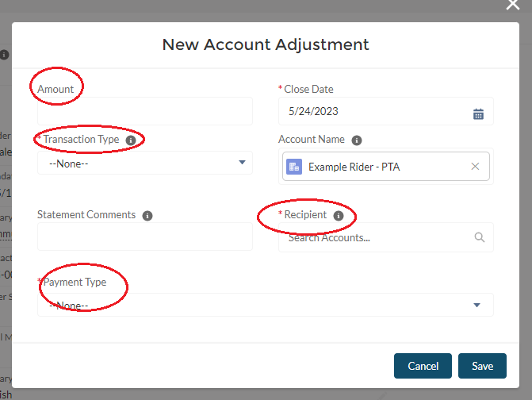Screen dimensions: 532x400
Task: Close the New Account Adjustment dialog
Action: click(513, 4)
